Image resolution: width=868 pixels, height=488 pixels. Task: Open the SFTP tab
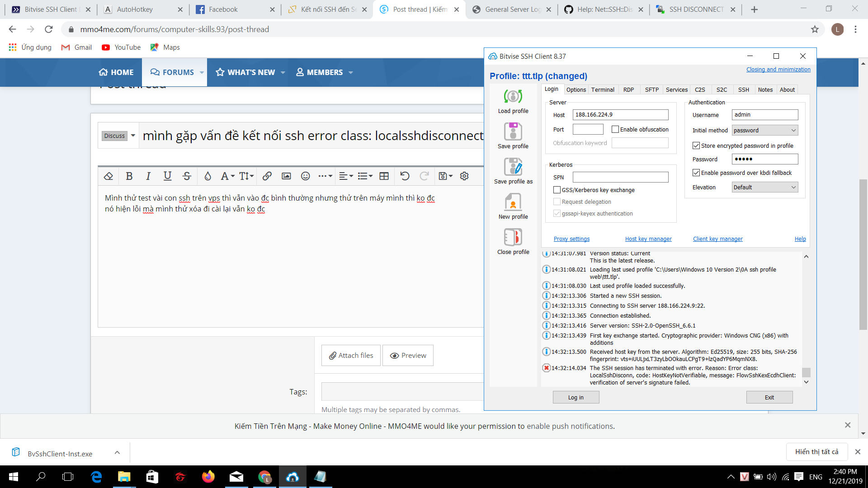[x=651, y=89]
